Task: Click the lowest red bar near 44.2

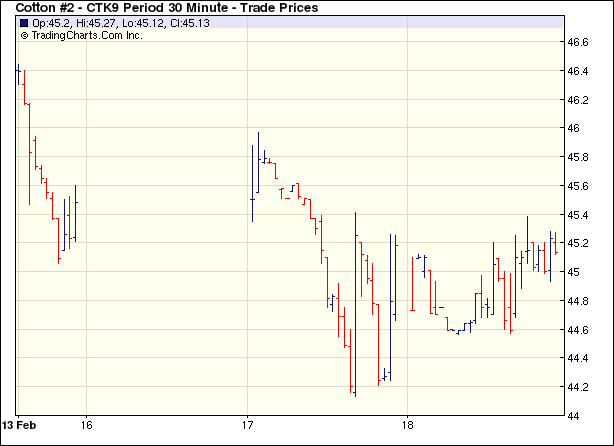Action: [x=352, y=360]
